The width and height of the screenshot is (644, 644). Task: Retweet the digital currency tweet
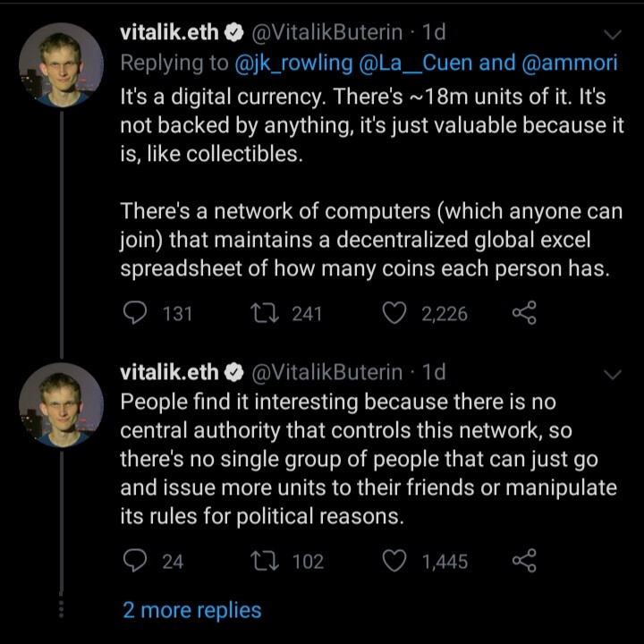click(266, 313)
